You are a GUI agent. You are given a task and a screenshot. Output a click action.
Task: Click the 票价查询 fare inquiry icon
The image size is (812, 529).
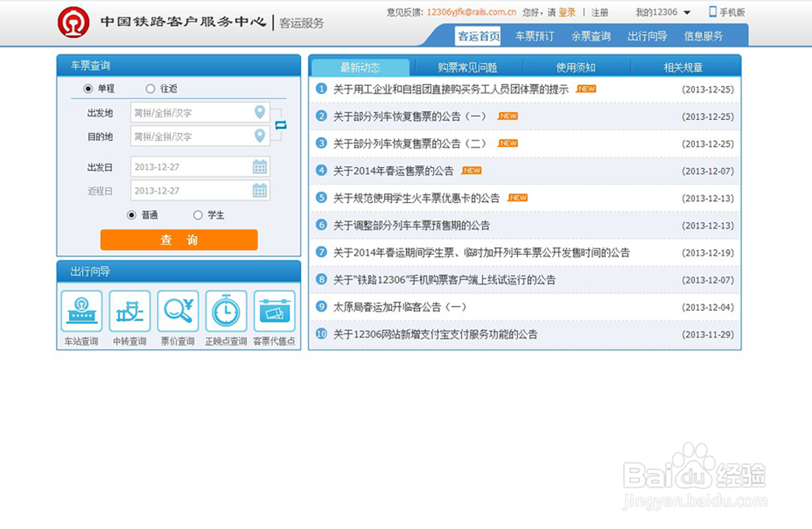click(x=178, y=311)
